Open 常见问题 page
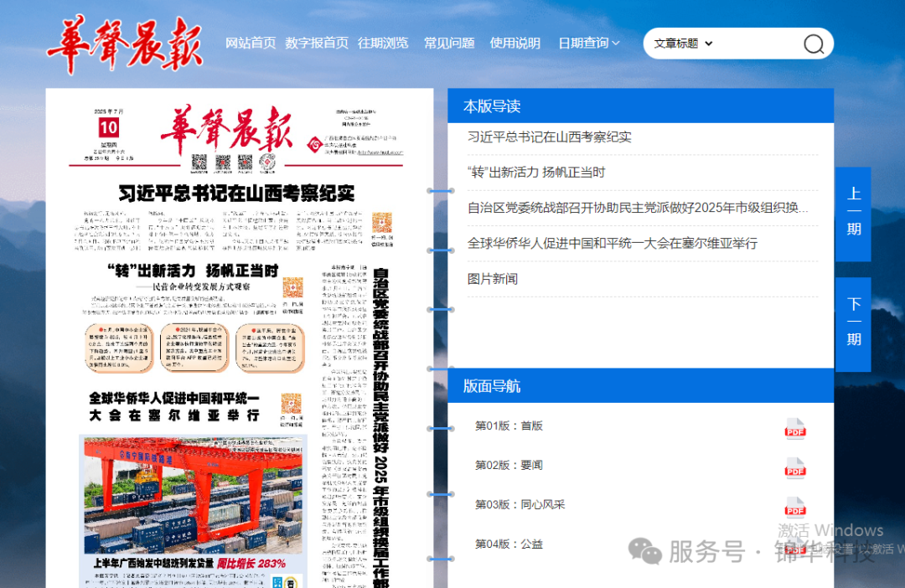 (449, 43)
